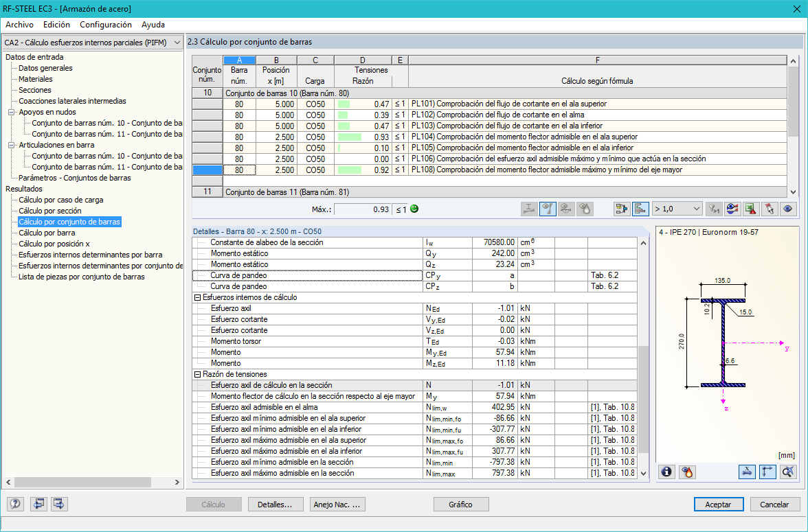Viewport: 808px width, 532px height.
Task: Click the disabled Cálculo button
Action: tap(213, 505)
